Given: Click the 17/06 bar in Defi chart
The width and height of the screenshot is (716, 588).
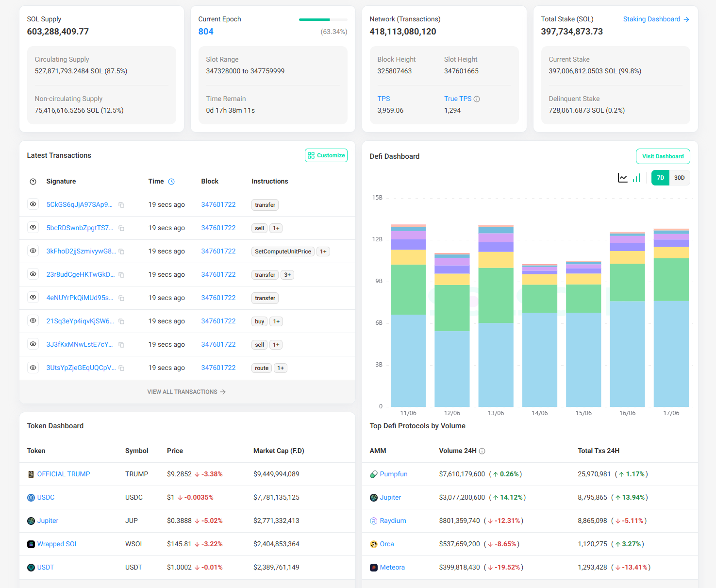Looking at the screenshot, I should coord(671,318).
